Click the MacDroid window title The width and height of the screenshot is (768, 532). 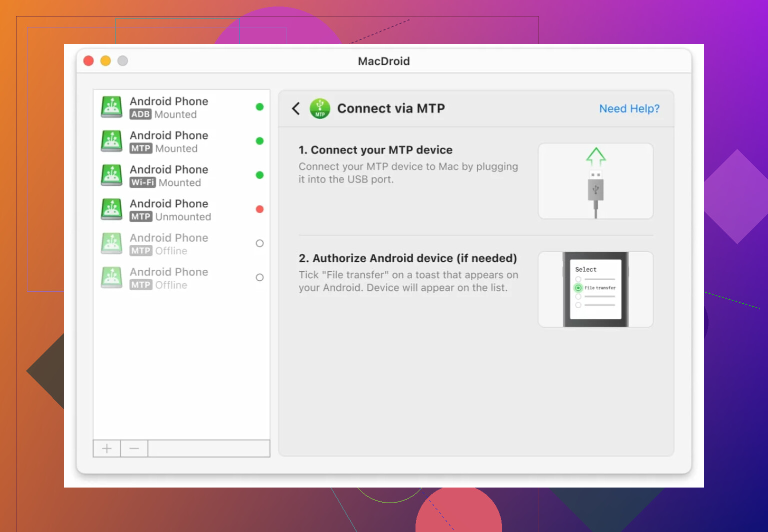[x=384, y=61]
